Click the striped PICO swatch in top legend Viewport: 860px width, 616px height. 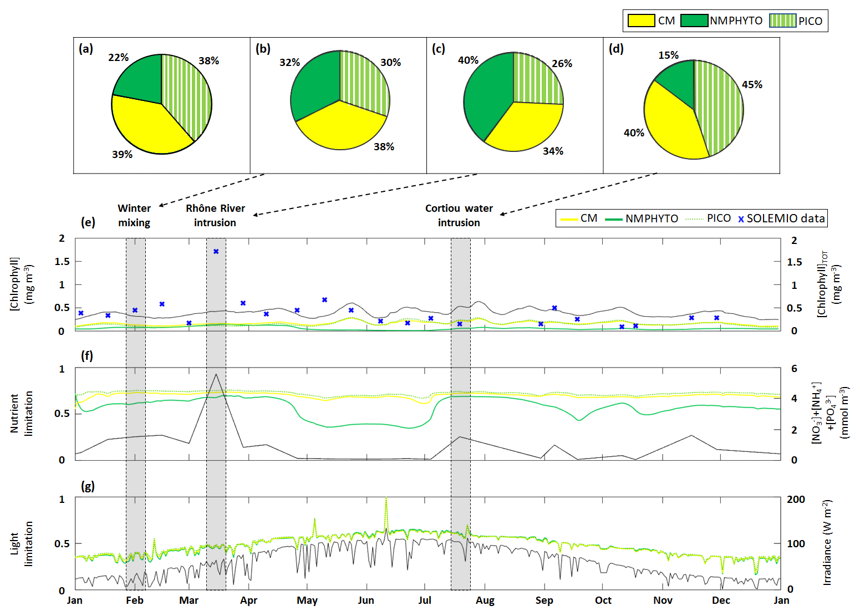point(782,21)
